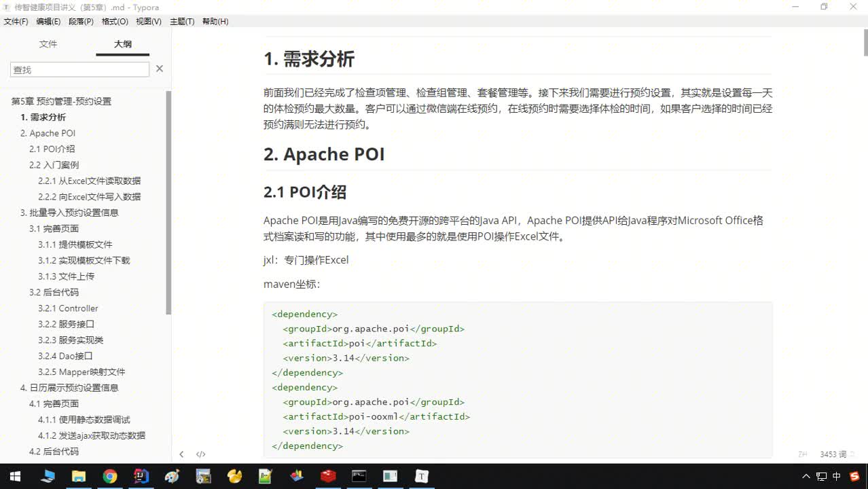Go to outline item 第5章 预约管理-预约设置
868x489 pixels.
pos(61,101)
